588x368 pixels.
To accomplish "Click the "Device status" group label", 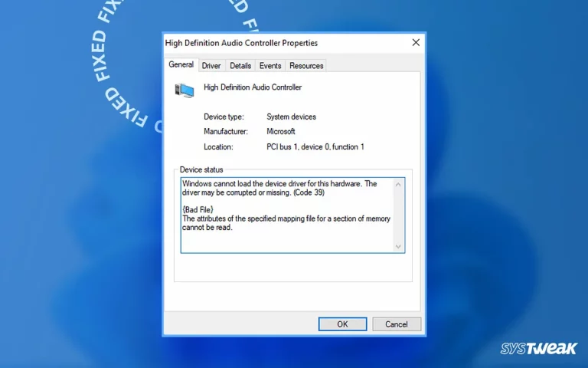I will coord(201,169).
